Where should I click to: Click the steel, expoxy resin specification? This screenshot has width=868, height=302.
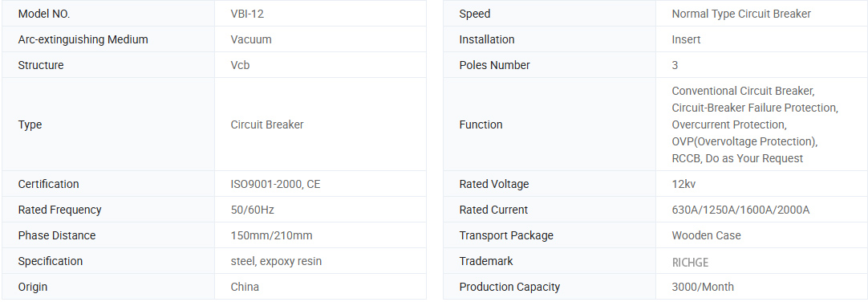coord(276,261)
